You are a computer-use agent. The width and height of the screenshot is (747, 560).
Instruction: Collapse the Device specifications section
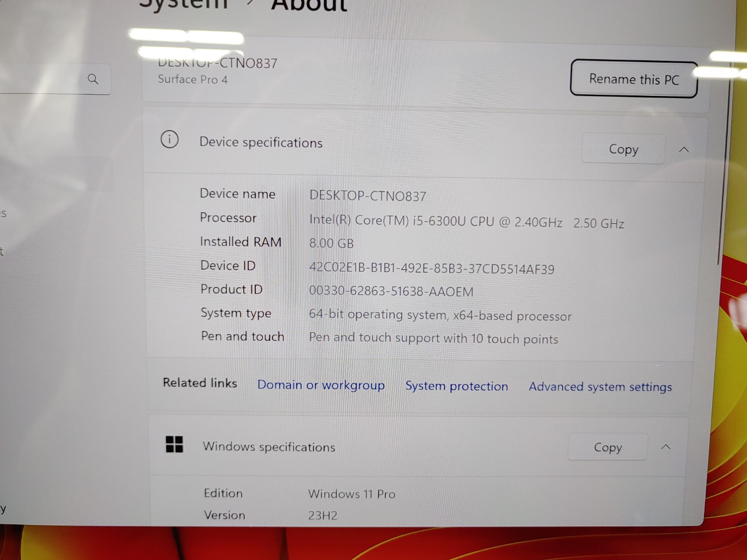pos(684,150)
